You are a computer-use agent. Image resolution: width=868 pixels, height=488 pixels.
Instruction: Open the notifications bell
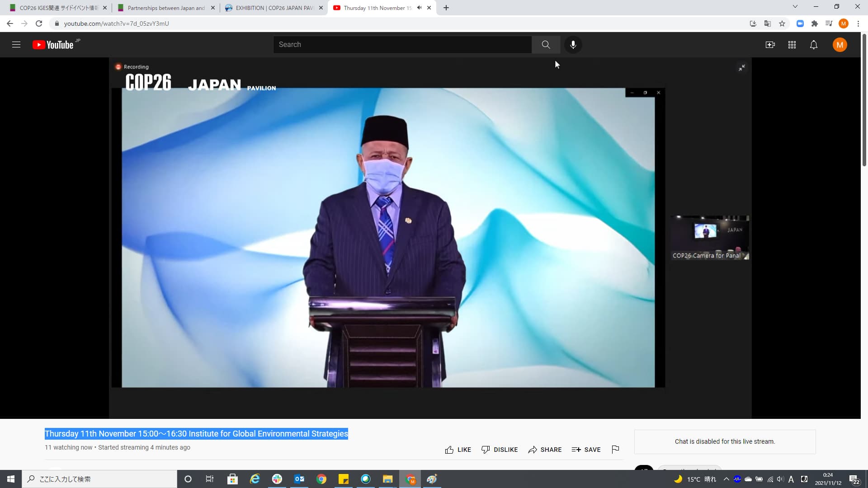click(x=813, y=45)
